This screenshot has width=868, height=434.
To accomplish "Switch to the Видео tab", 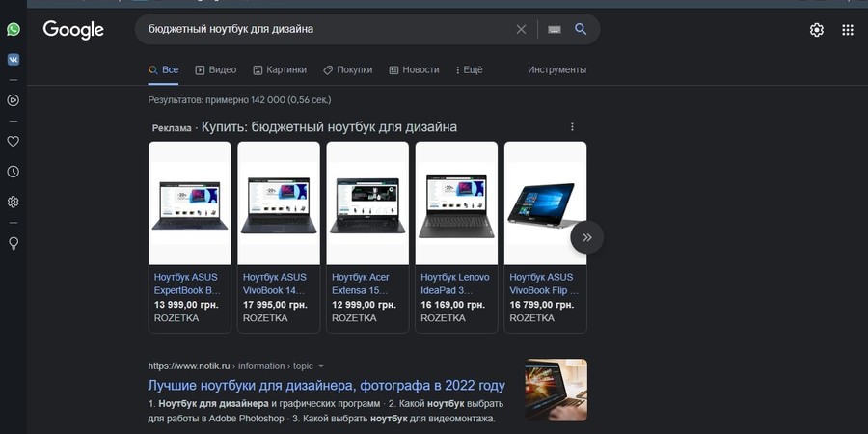I will [216, 69].
